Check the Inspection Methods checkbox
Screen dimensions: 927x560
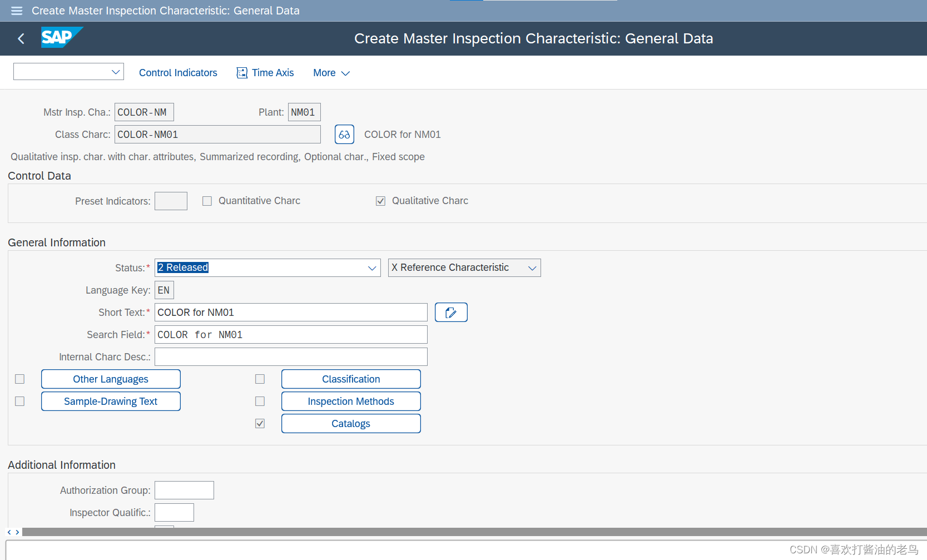click(260, 401)
